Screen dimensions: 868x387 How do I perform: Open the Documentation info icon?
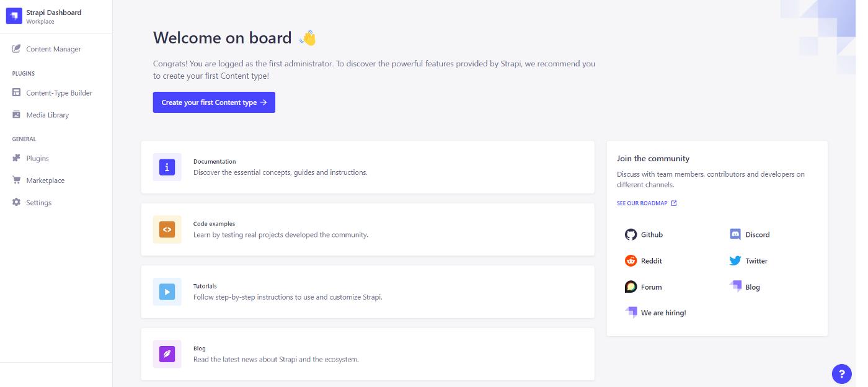167,167
